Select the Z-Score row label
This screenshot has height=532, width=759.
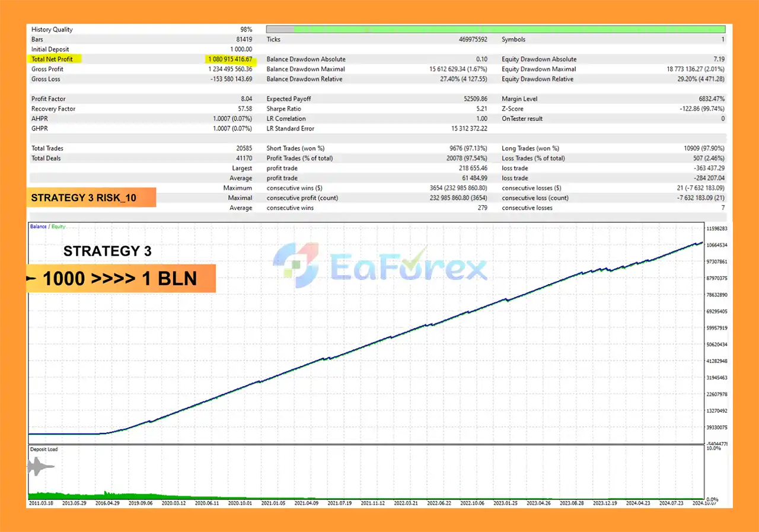click(514, 109)
